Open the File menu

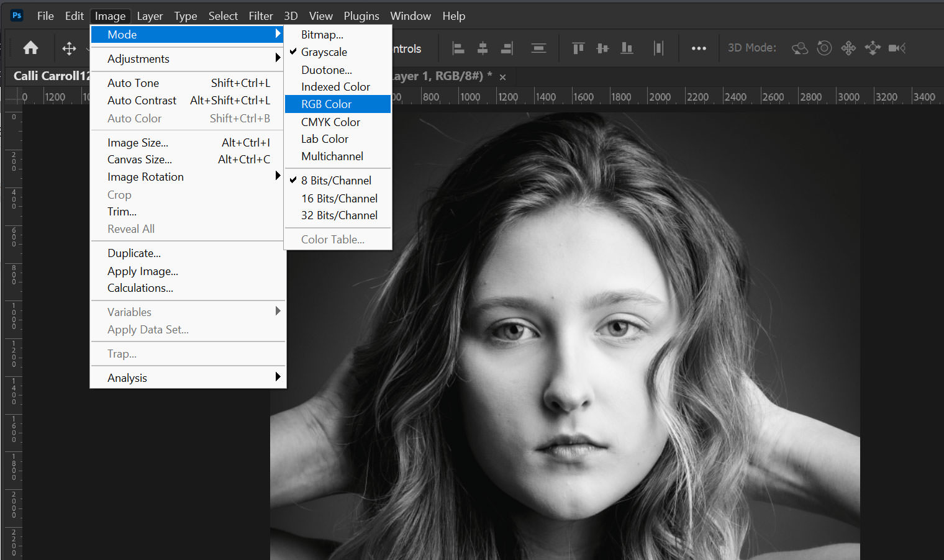click(x=45, y=16)
